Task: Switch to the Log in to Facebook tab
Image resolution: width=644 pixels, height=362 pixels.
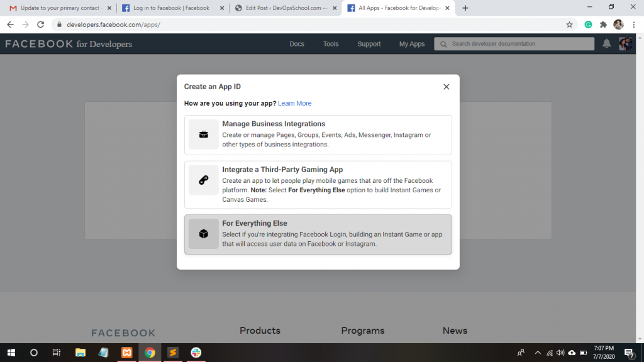Action: pos(171,8)
